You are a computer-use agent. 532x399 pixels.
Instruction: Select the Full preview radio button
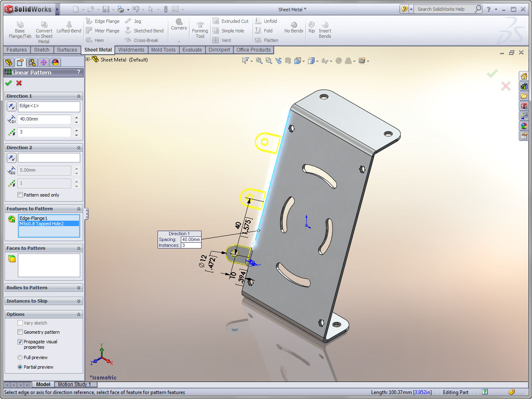[20, 357]
